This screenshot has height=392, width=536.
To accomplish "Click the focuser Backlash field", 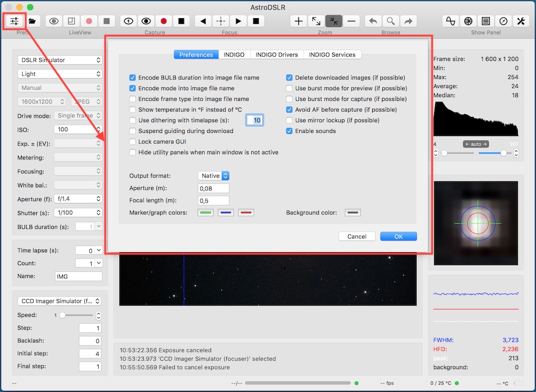I will [x=90, y=341].
